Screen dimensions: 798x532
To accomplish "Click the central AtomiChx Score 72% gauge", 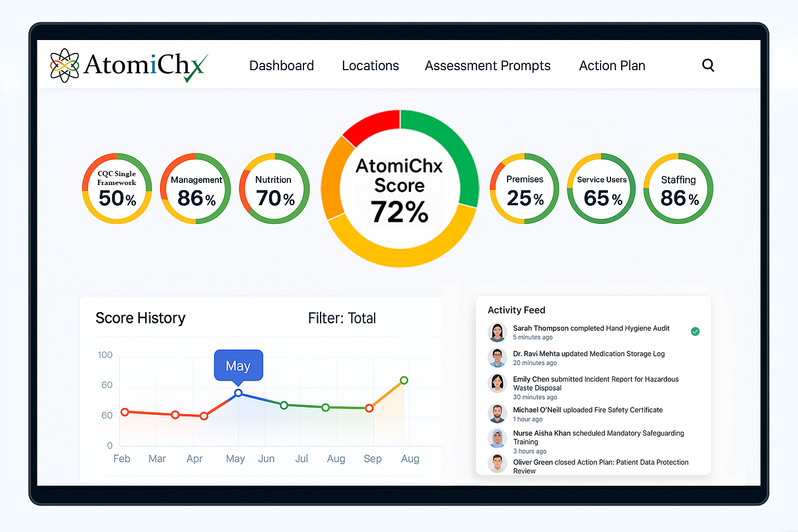I will coord(400,189).
